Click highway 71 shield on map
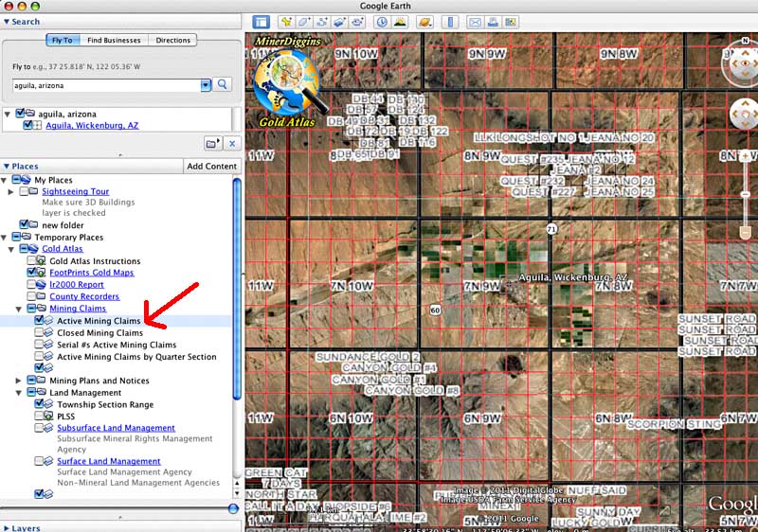 tap(551, 229)
